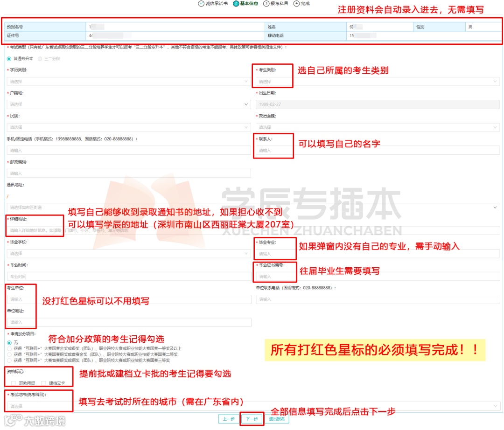Click the 毕业时间 date field

[x=129, y=277]
